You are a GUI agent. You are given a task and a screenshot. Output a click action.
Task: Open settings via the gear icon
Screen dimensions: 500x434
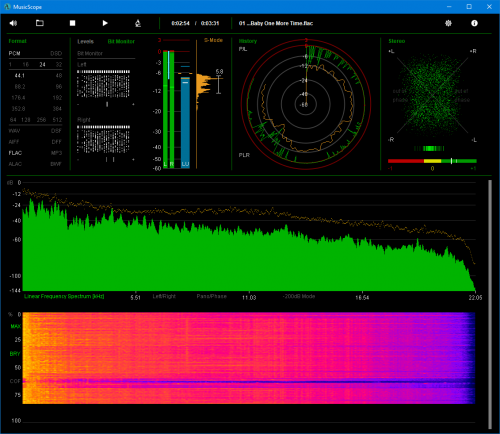click(448, 23)
